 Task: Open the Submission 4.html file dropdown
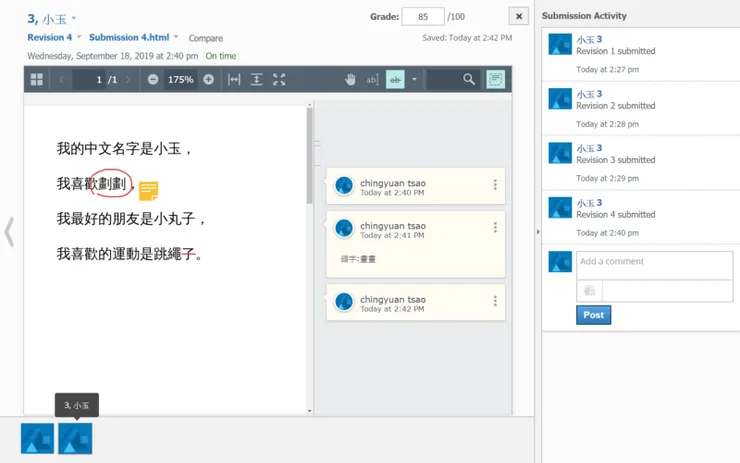[176, 37]
